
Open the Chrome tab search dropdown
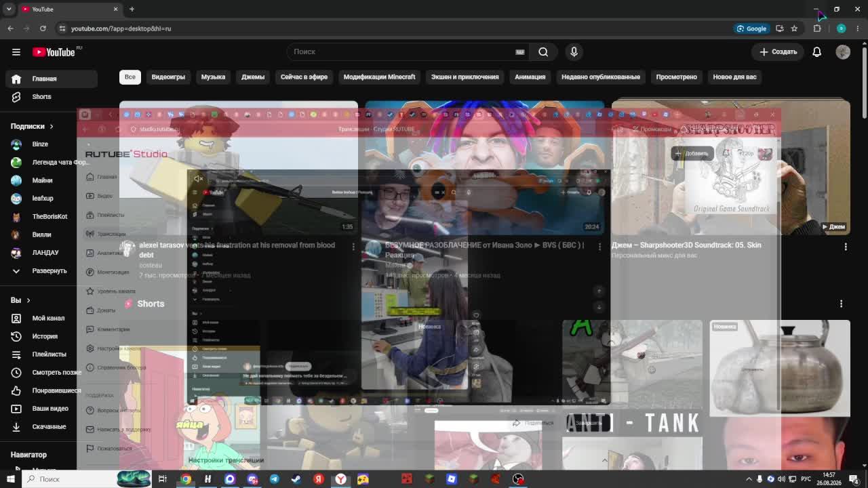pos(9,9)
